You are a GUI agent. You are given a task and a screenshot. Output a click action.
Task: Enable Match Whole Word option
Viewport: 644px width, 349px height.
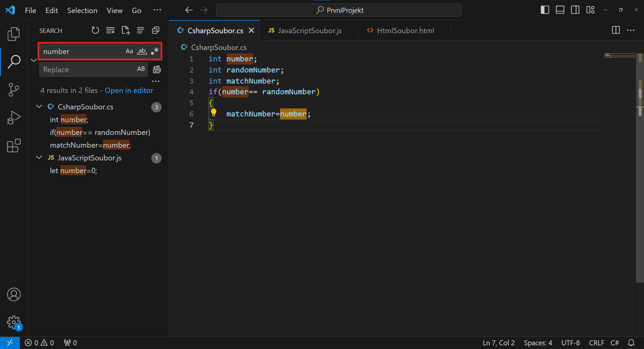tap(142, 51)
